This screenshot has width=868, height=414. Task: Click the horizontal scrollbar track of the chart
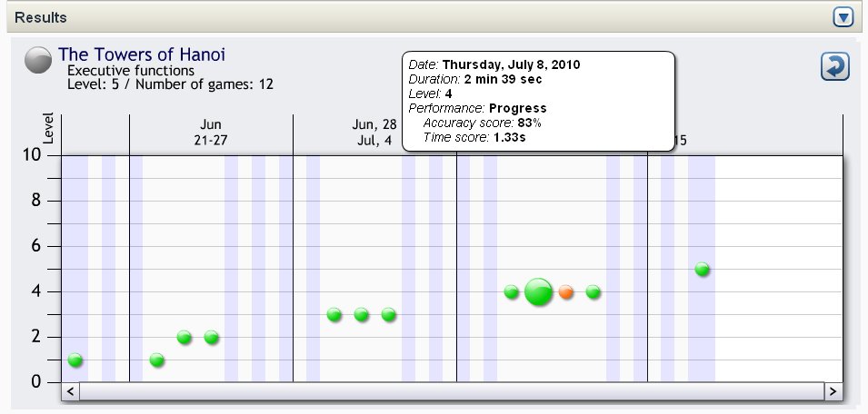452,391
